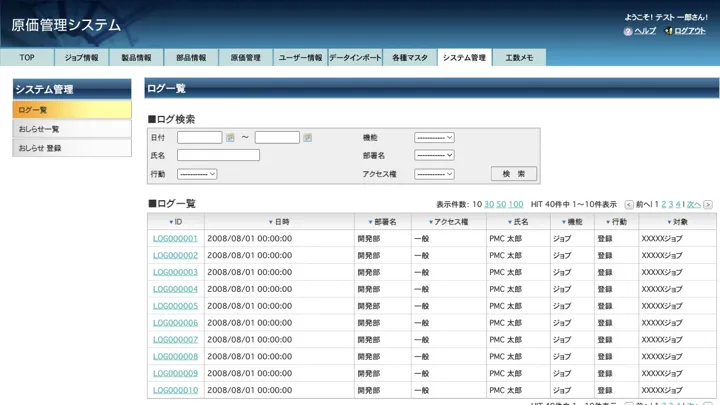Sort by 日時 column header
The width and height of the screenshot is (720, 405).
click(x=279, y=222)
